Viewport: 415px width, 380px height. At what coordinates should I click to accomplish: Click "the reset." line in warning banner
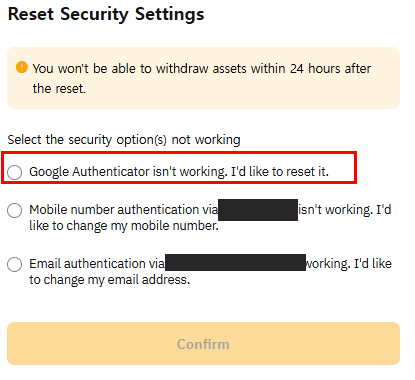(59, 89)
